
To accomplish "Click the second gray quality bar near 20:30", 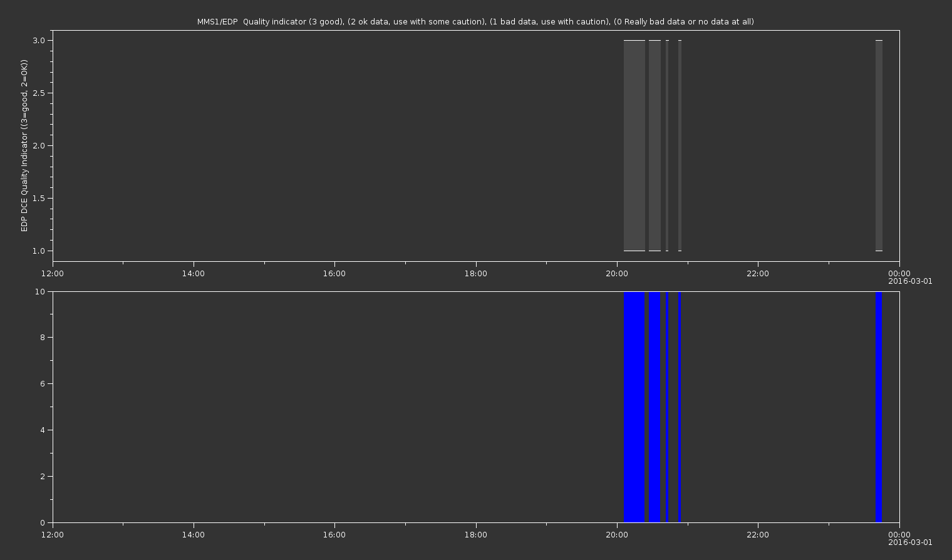I will point(654,146).
